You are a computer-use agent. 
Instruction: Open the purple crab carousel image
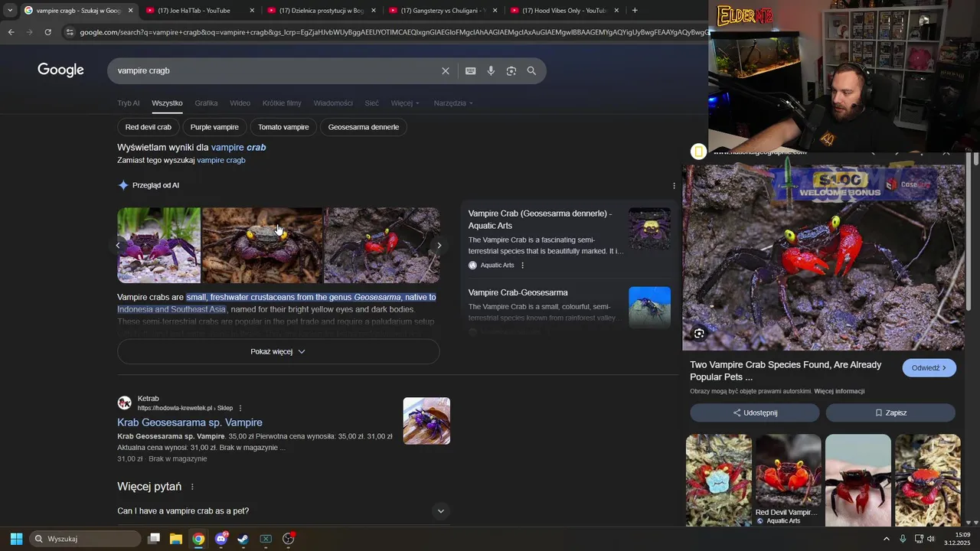(159, 245)
